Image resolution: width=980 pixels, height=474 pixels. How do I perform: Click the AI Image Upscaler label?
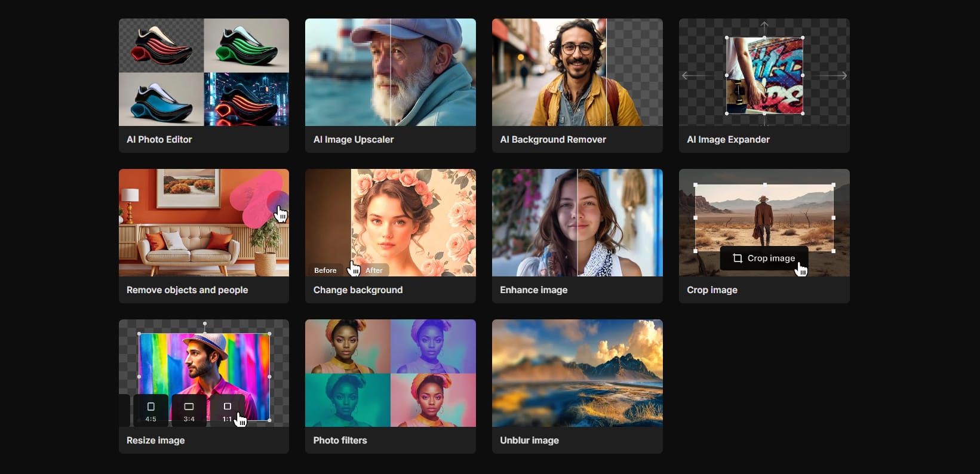354,139
